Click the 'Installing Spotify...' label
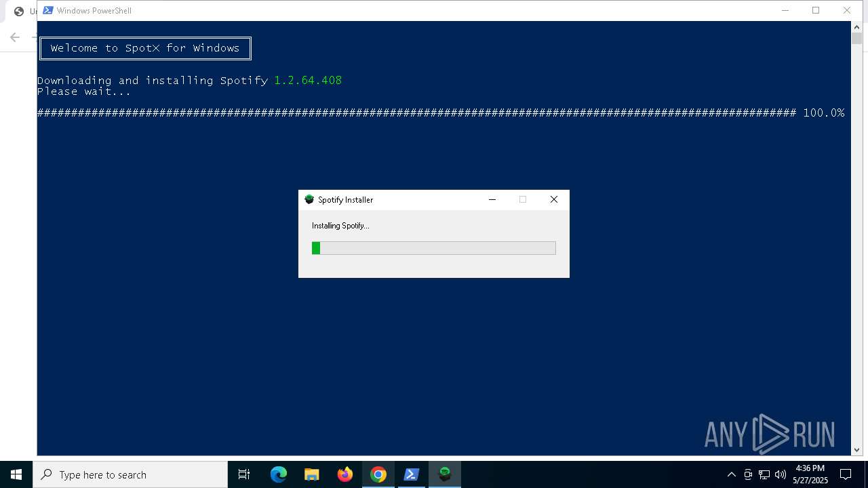 point(340,226)
